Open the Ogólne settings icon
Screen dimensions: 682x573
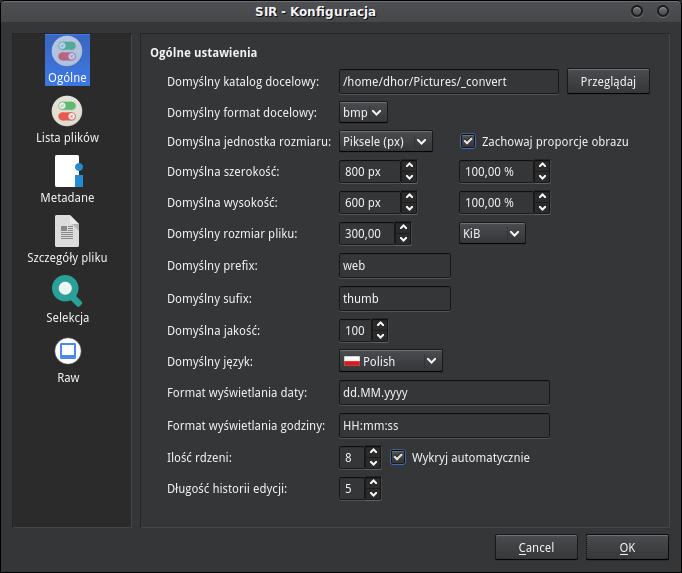click(x=67, y=60)
